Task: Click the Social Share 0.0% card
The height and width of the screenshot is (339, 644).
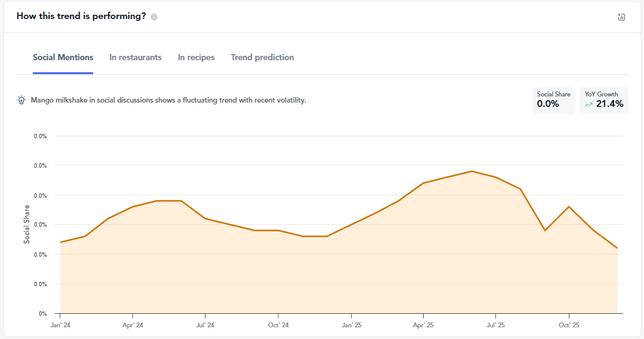Action: pyautogui.click(x=554, y=100)
